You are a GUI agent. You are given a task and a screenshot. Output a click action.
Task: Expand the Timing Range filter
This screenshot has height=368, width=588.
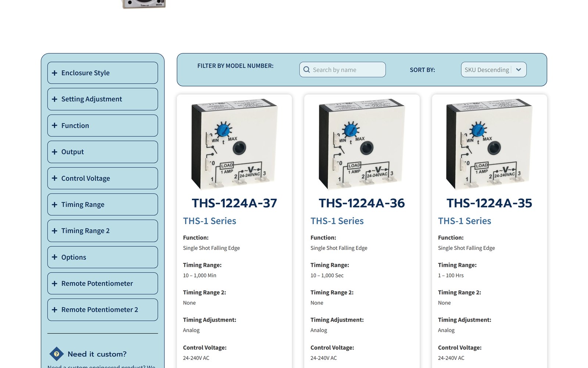coord(103,205)
